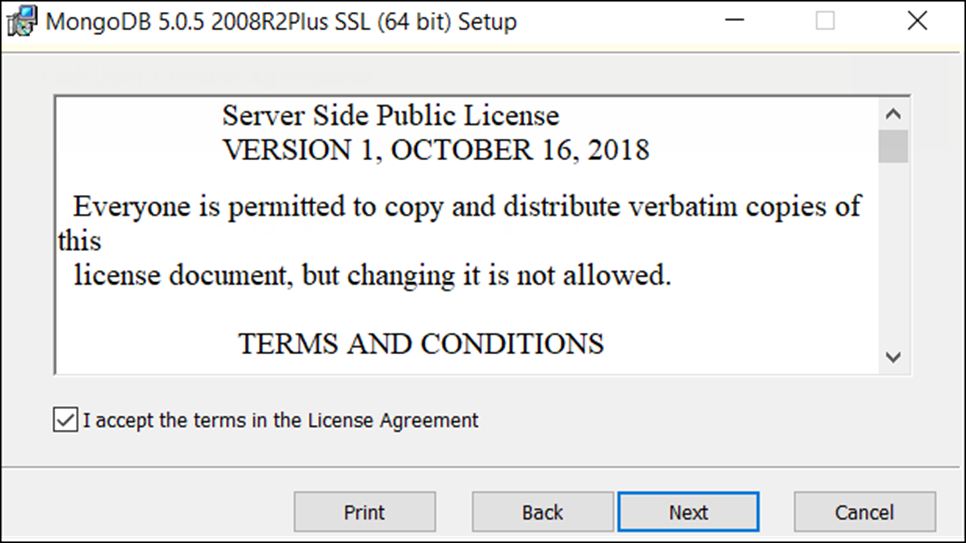
Task: Click the MongoDB installer icon in title bar
Action: [22, 21]
